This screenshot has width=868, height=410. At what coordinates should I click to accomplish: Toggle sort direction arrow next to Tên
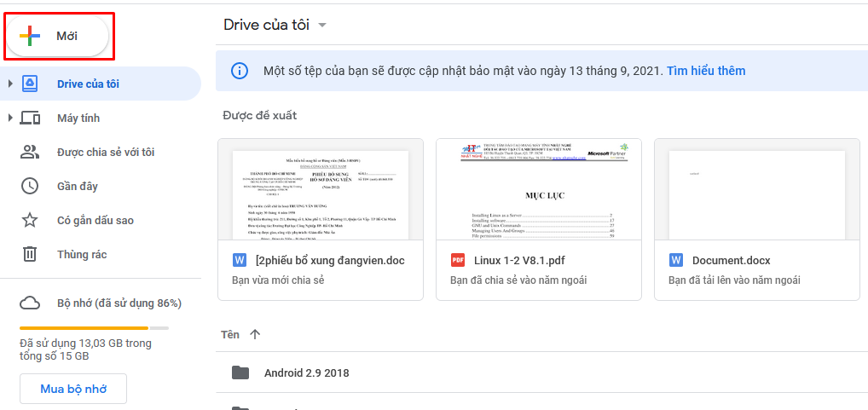click(x=255, y=335)
